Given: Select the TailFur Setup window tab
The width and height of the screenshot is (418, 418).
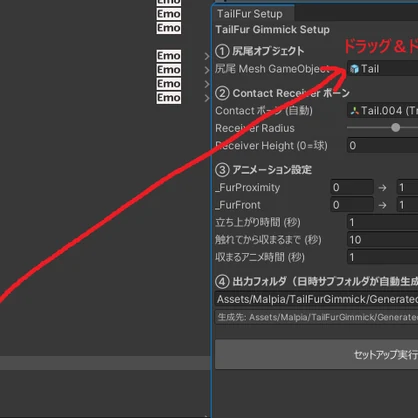Looking at the screenshot, I should pos(253,14).
